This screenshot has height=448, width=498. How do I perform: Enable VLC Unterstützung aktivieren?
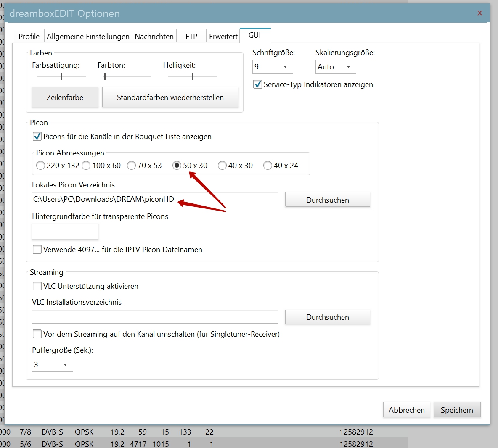(37, 286)
